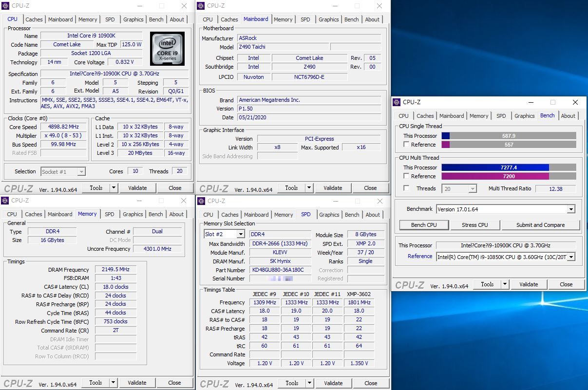Click the DRAM Manuf. value SK Hynix

point(280,261)
